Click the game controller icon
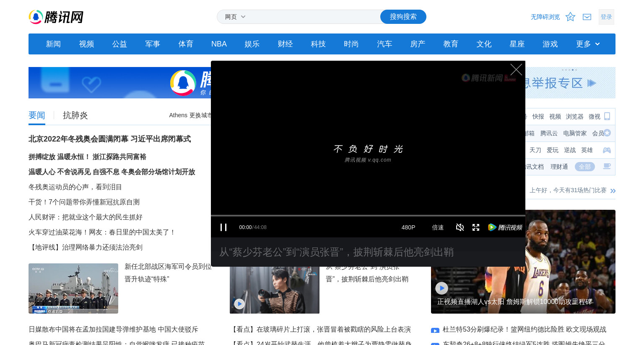Image resolution: width=644 pixels, height=345 pixels. pos(607,150)
